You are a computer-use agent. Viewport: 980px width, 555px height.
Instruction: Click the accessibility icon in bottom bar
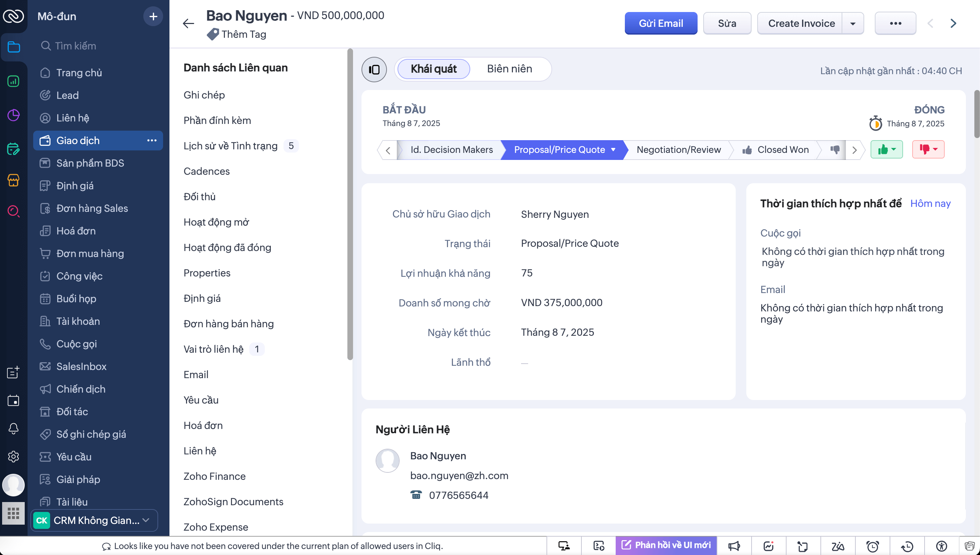point(941,546)
